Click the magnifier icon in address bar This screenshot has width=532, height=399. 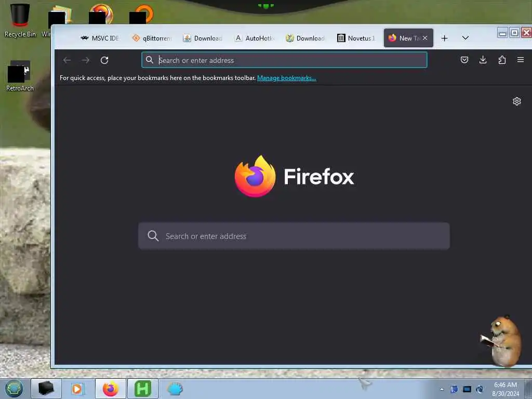click(x=150, y=60)
